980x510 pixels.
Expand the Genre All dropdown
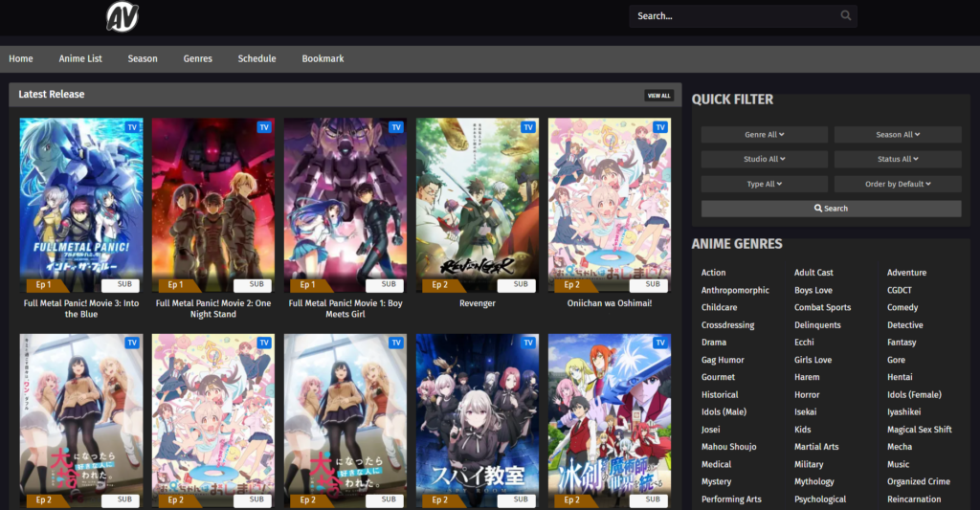click(765, 134)
